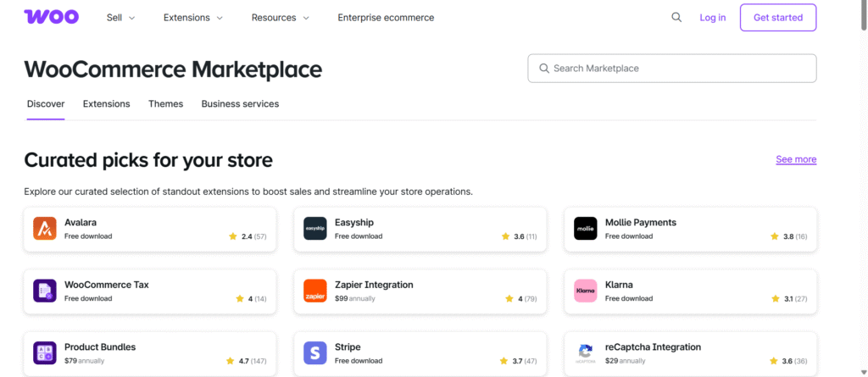Open the Avalara extension title
This screenshot has width=868, height=377.
coord(81,223)
